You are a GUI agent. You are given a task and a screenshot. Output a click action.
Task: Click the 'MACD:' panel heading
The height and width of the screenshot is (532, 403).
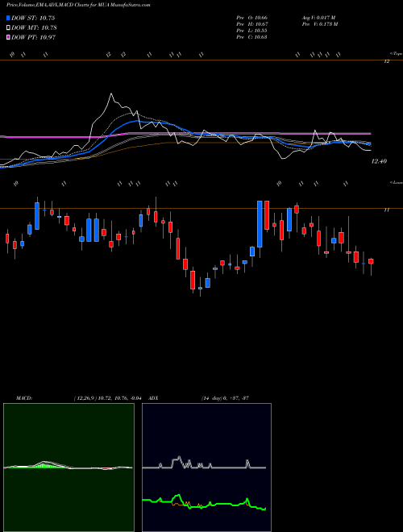23,398
